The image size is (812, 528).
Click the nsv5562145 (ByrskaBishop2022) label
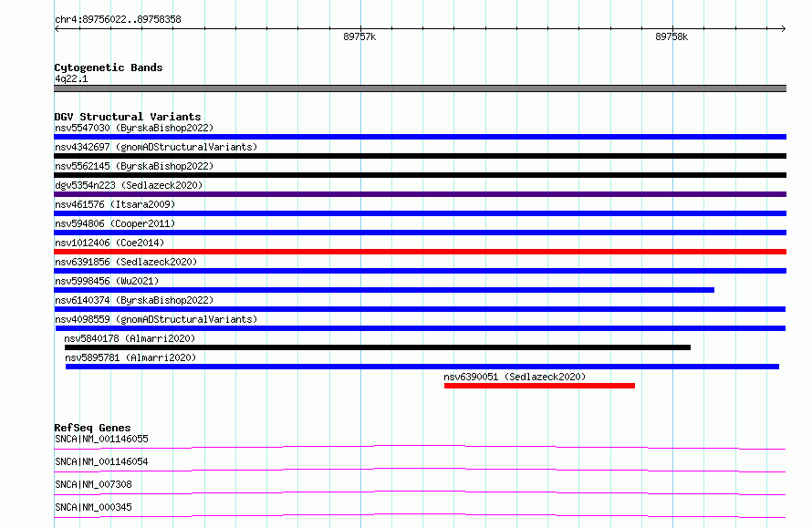click(x=134, y=166)
